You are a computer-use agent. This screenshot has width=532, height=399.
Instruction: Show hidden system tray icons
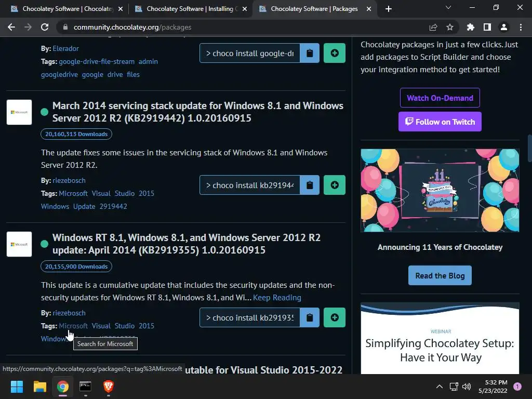pyautogui.click(x=439, y=387)
